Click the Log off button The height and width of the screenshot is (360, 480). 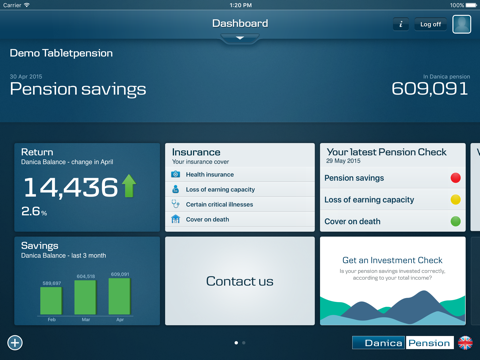pyautogui.click(x=430, y=24)
